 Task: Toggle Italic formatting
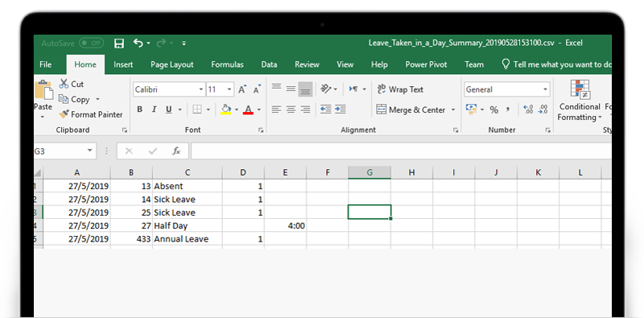154,109
